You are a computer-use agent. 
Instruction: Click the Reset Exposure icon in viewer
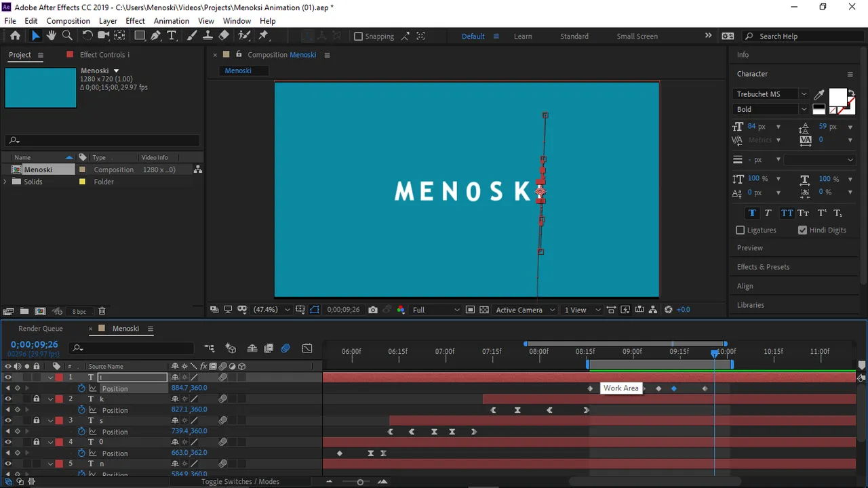tap(669, 310)
